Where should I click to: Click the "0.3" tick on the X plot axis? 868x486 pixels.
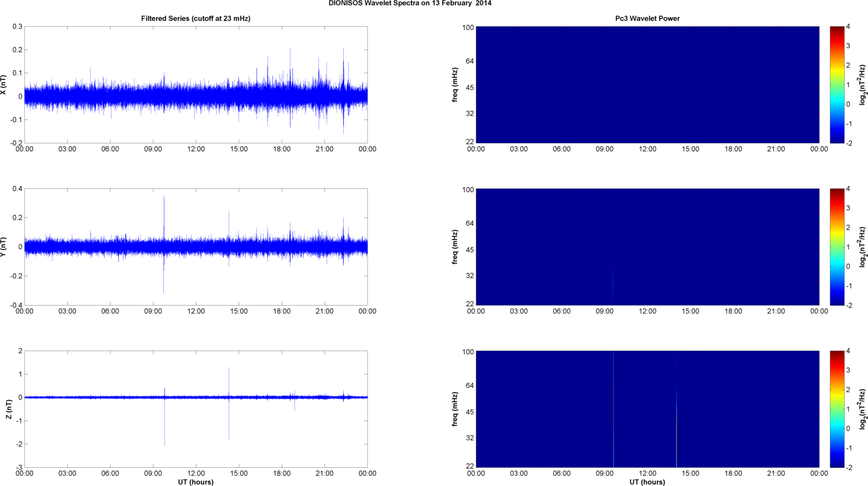click(17, 26)
